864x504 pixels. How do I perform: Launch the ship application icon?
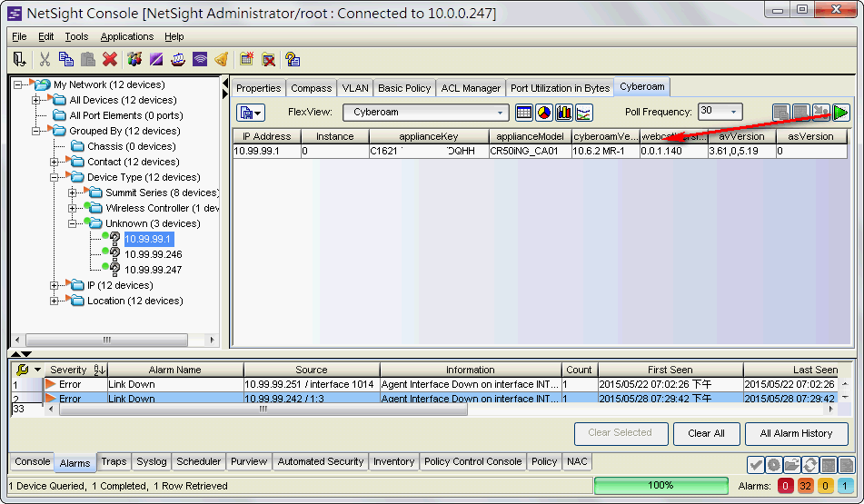[178, 59]
